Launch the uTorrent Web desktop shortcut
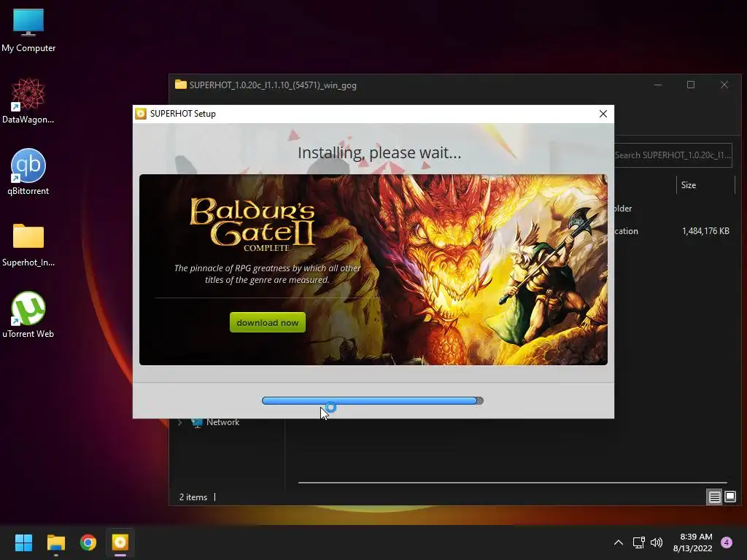Viewport: 747px width, 560px height. [28, 315]
